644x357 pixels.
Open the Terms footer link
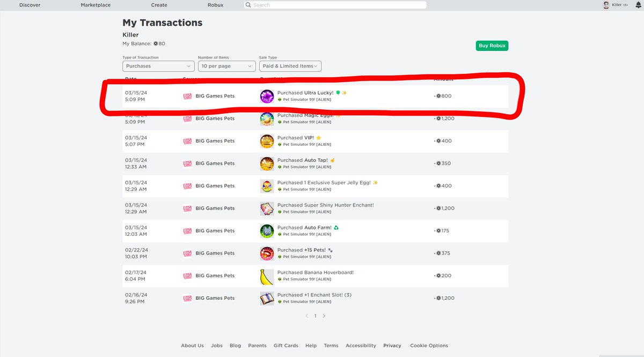(331, 346)
